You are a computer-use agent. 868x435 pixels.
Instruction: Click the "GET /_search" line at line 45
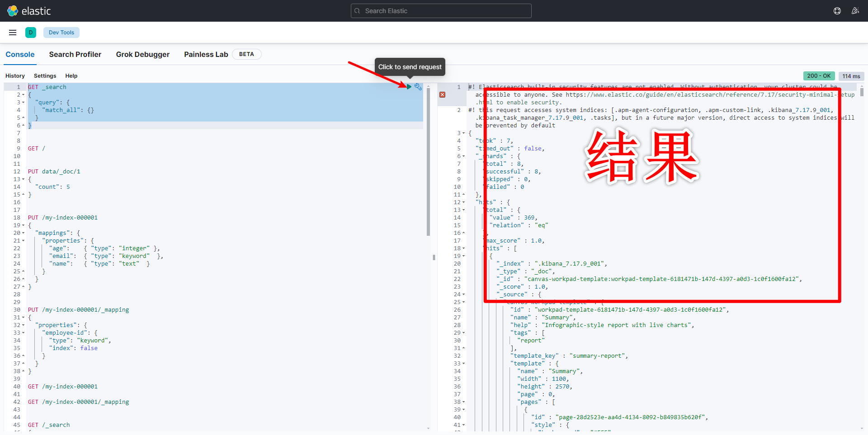pos(49,425)
